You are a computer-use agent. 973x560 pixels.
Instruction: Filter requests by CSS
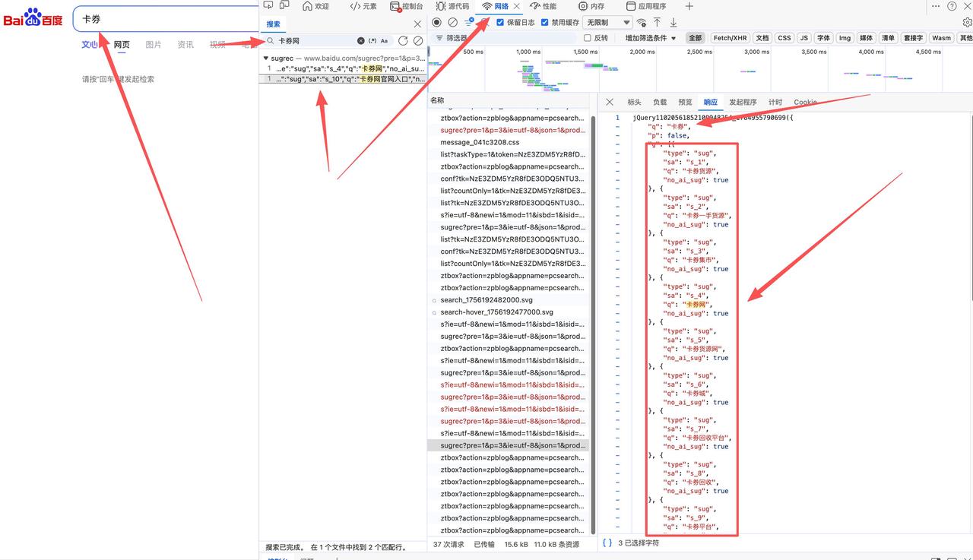click(784, 38)
